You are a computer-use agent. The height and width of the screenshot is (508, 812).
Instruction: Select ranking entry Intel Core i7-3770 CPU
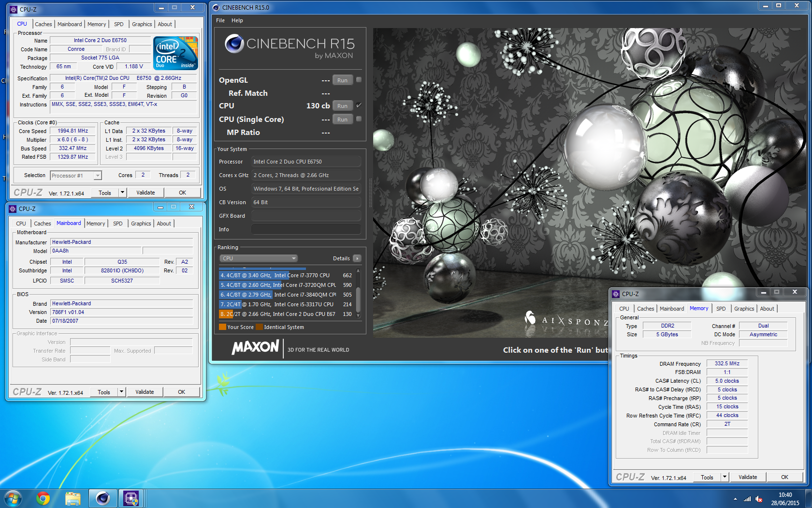[287, 275]
